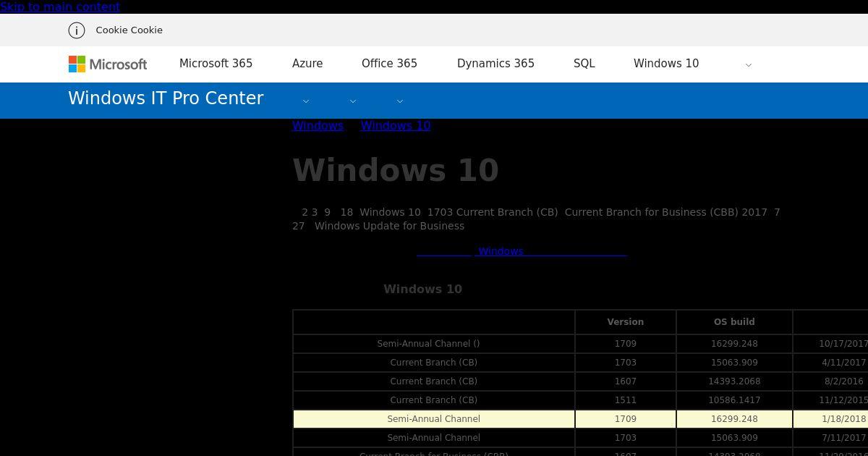Image resolution: width=868 pixels, height=456 pixels.
Task: Click the Windows 10 page heading
Action: pyautogui.click(x=396, y=171)
